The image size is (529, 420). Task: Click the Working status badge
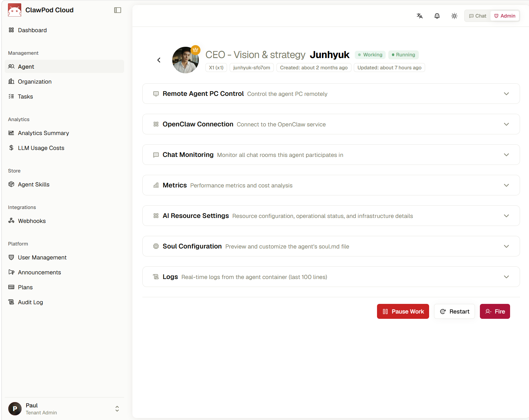point(370,55)
